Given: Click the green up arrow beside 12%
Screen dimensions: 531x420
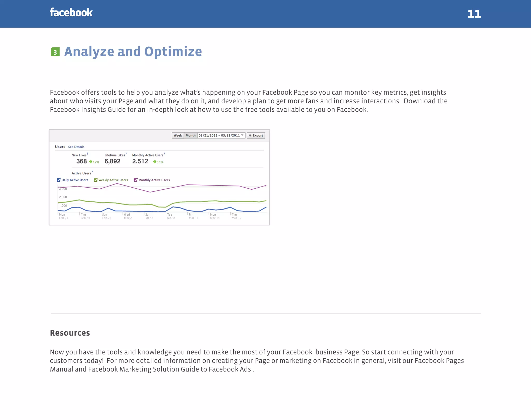Looking at the screenshot, I should [90, 162].
